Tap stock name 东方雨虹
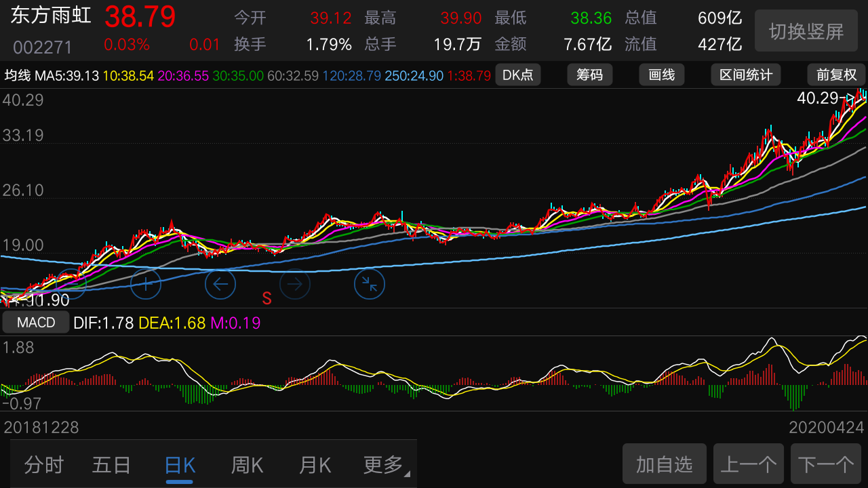Screen dimensions: 868x488 coord(52,16)
